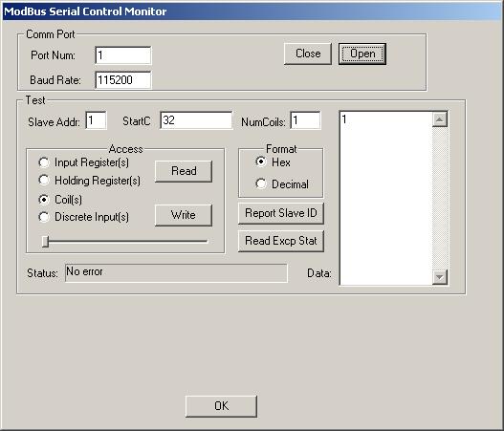
Task: Click the Write button
Action: coord(184,215)
